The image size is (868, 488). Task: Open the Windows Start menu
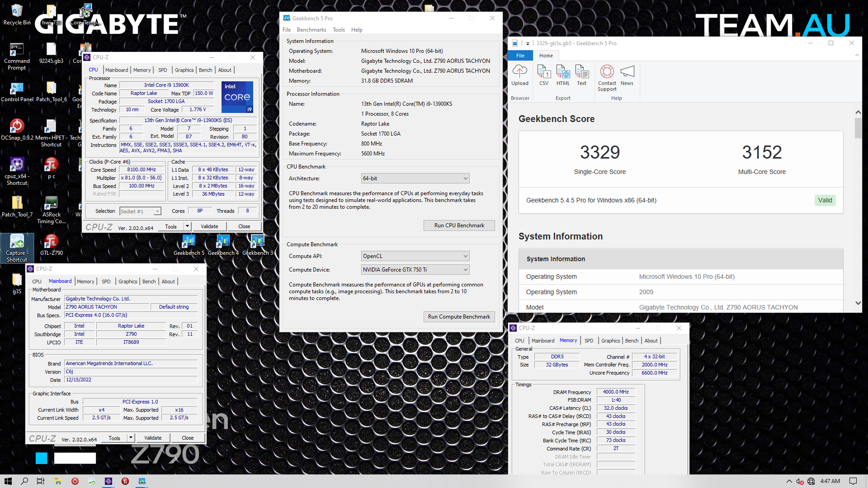point(8,481)
